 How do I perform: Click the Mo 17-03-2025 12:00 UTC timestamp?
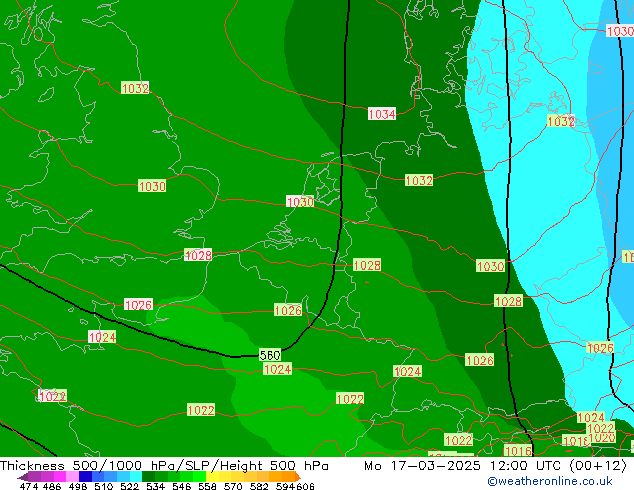tap(464, 466)
